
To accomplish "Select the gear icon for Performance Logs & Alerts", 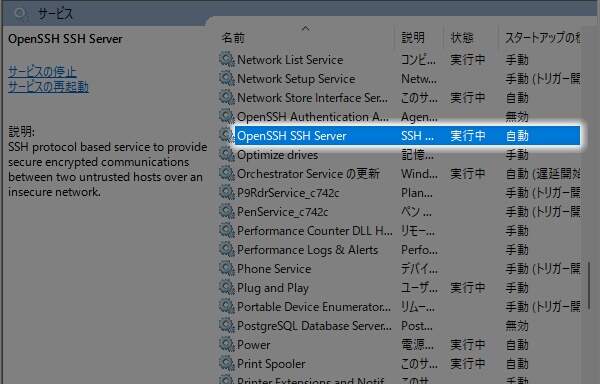I will 227,250.
